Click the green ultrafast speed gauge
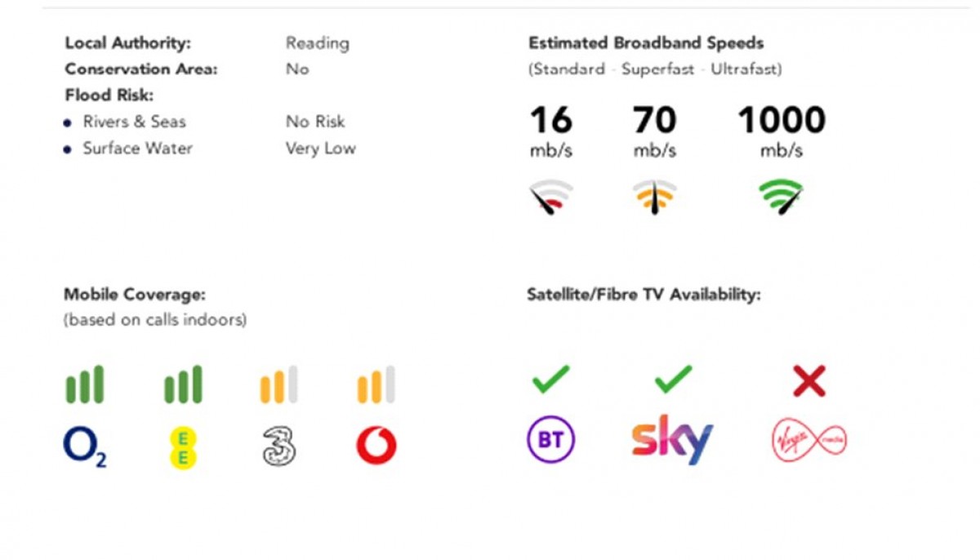This screenshot has width=980, height=560. tap(781, 197)
